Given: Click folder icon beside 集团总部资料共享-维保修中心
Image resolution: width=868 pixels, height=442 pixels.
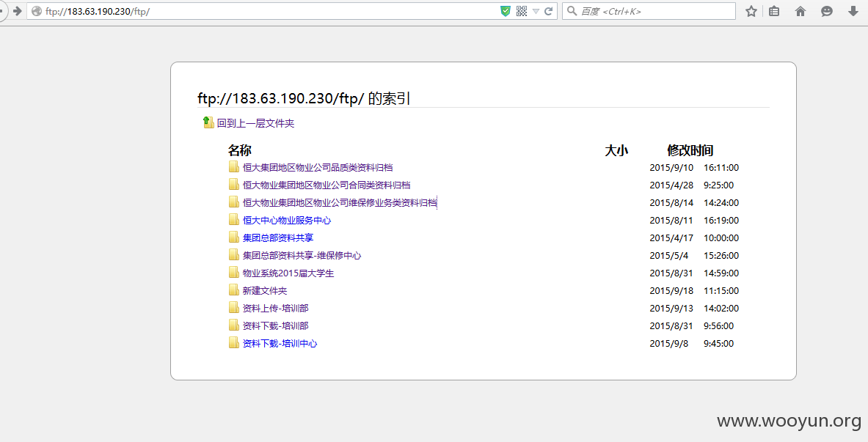Looking at the screenshot, I should (234, 255).
